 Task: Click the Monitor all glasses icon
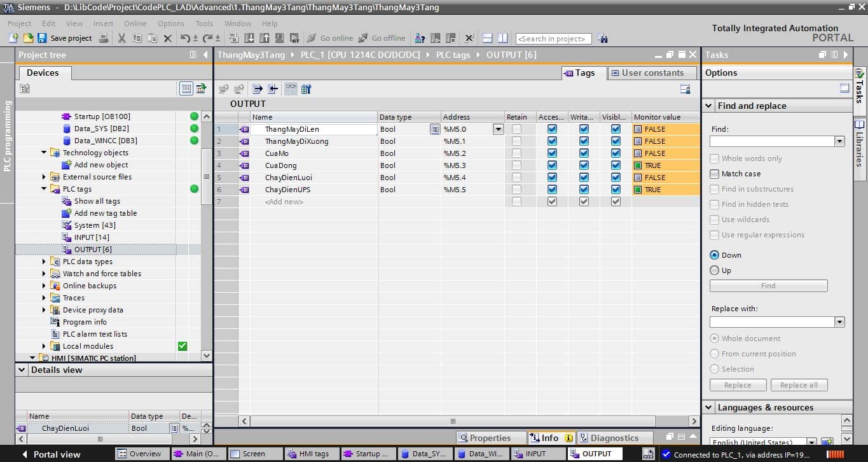click(291, 89)
